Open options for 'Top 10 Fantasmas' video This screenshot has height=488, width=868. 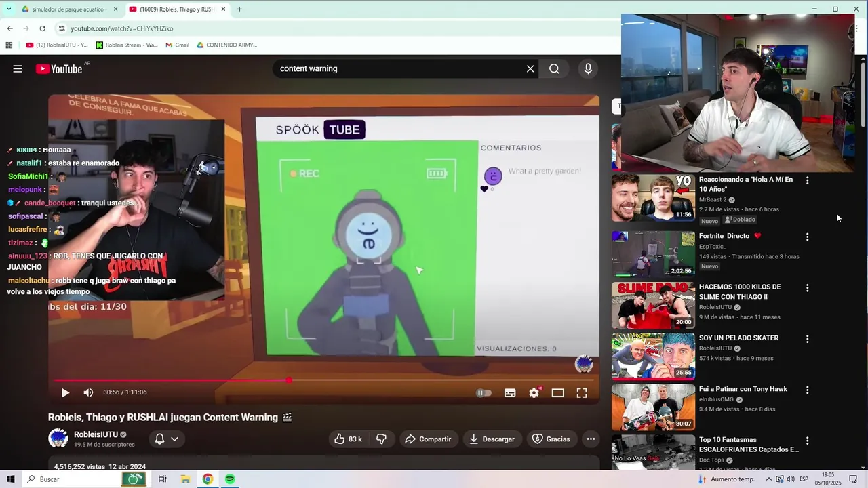pyautogui.click(x=807, y=441)
